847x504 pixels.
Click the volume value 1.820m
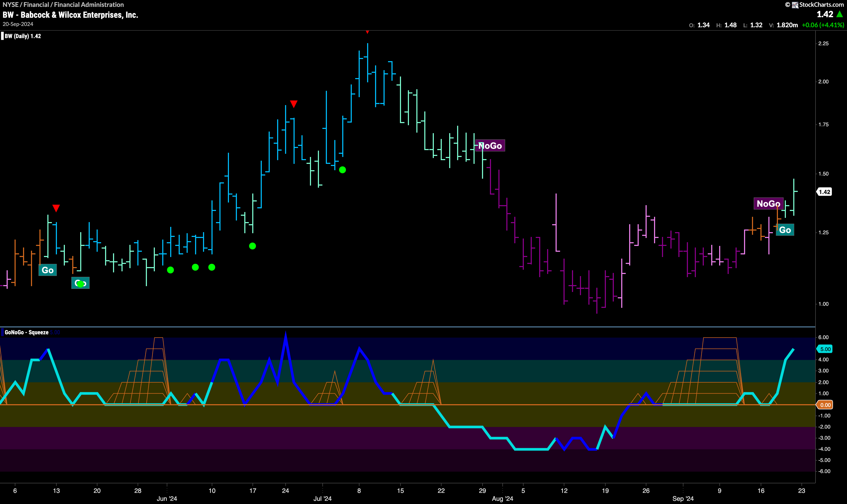click(787, 25)
